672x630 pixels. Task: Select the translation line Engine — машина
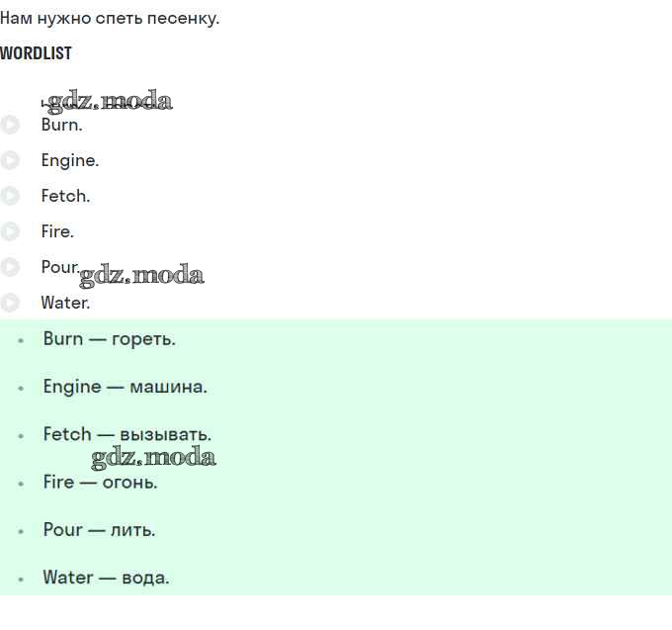[126, 387]
